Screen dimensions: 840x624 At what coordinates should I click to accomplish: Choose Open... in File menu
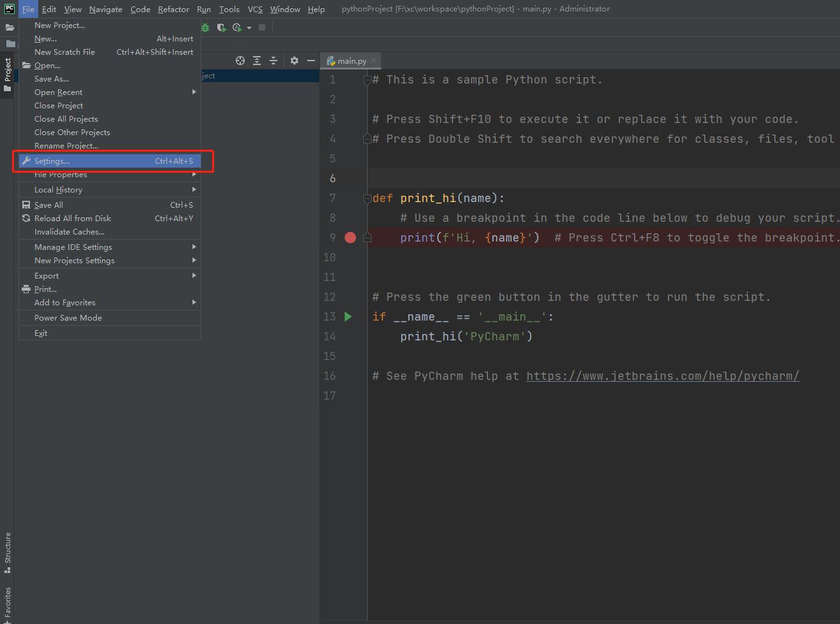pyautogui.click(x=110, y=66)
